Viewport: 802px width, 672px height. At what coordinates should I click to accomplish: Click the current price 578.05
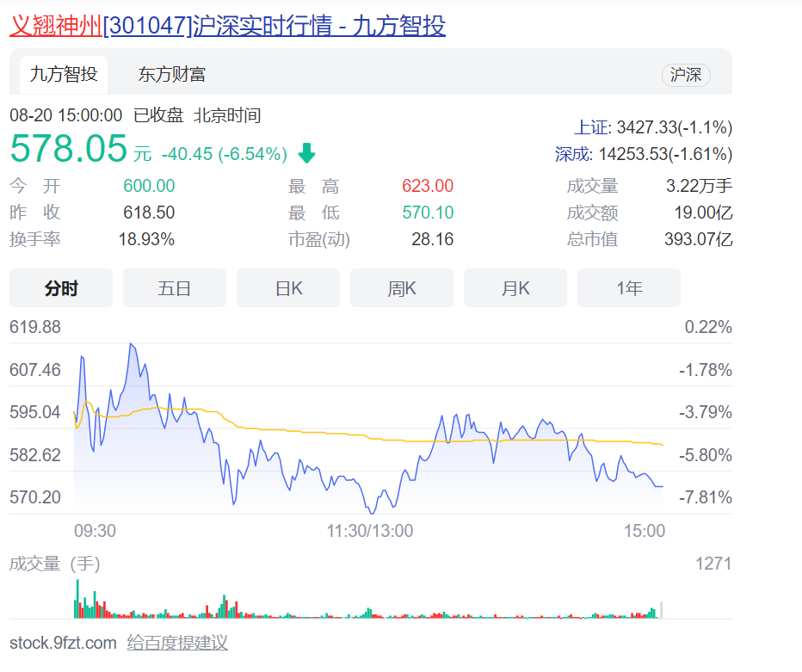[69, 149]
